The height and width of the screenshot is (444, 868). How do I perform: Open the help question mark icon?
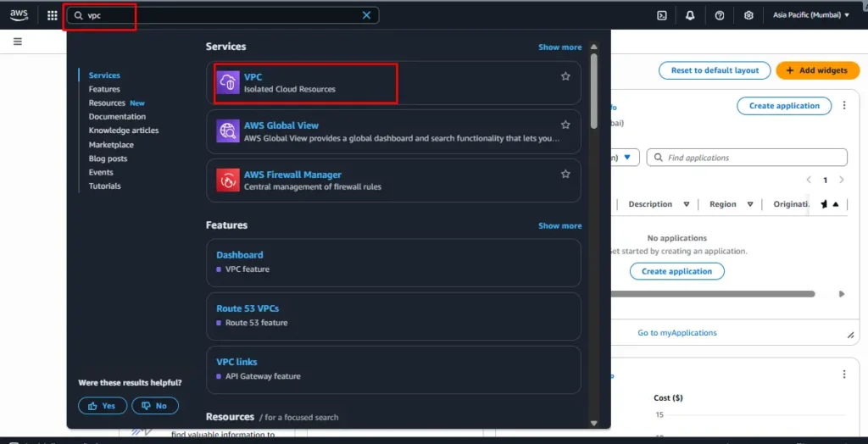(720, 15)
